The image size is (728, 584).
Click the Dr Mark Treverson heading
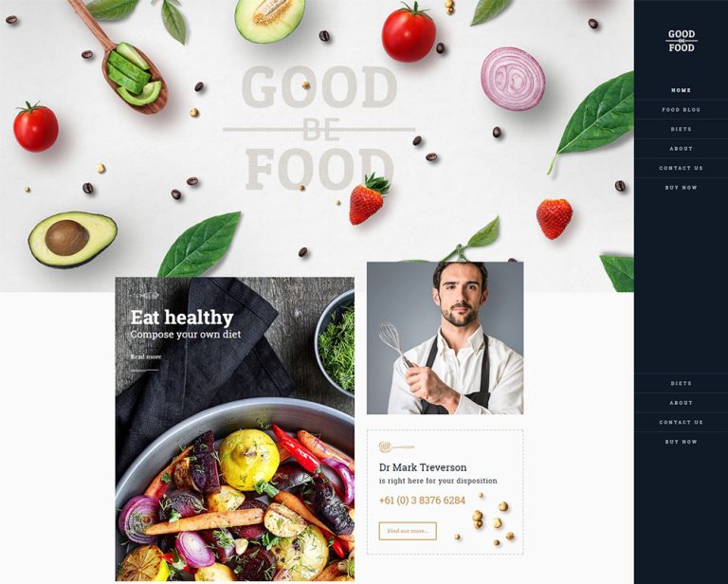click(x=423, y=467)
